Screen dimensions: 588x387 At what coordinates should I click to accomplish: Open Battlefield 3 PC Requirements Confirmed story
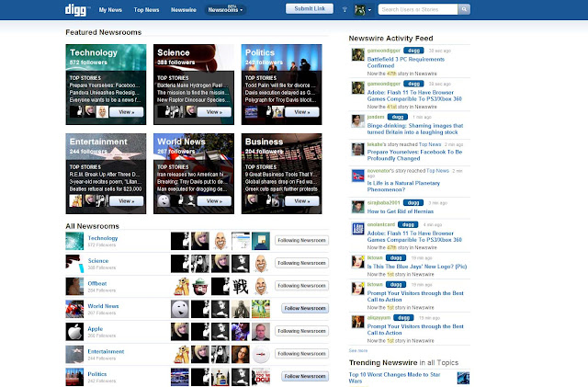(406, 63)
